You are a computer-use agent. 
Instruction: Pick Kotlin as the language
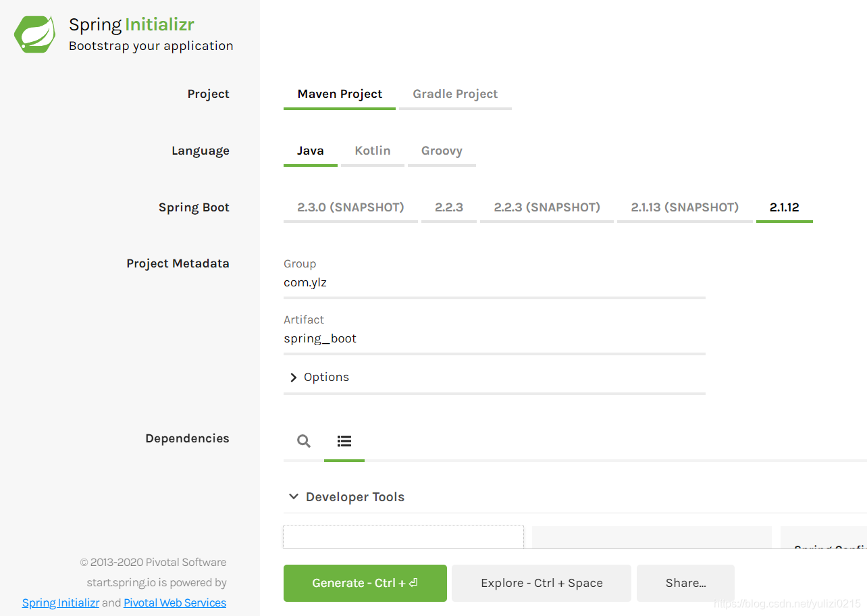click(x=373, y=151)
